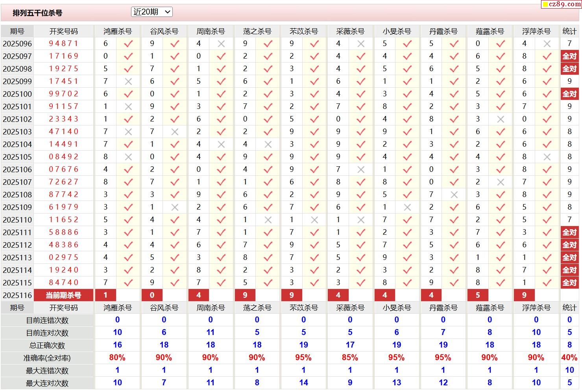Screen dimensions: 582x392
Task: Click red checkmark in row 2025115 浮萍杀号
Action: (x=547, y=283)
